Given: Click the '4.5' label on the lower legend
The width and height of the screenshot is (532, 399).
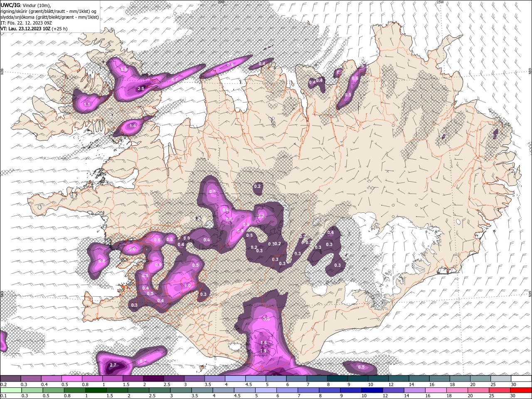Looking at the screenshot, I should [x=238, y=396].
